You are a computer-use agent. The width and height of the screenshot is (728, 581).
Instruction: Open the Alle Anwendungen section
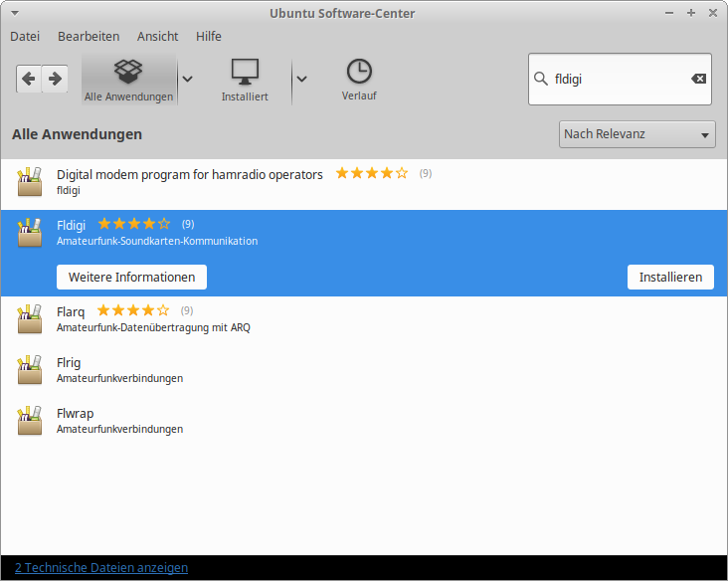tap(128, 80)
